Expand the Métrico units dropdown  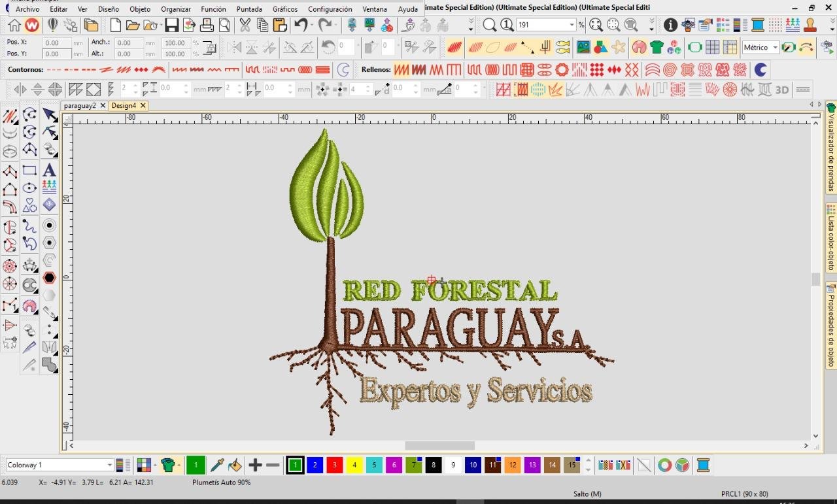click(776, 47)
